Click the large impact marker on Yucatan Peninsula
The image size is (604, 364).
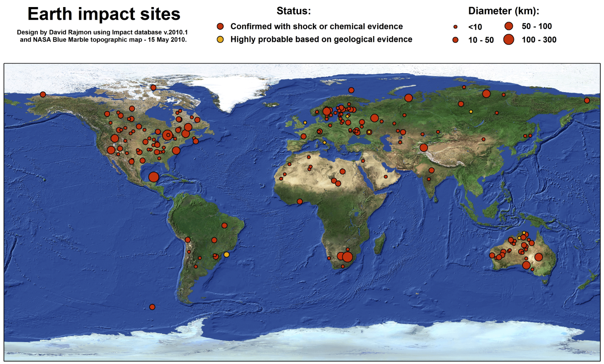coord(154,177)
